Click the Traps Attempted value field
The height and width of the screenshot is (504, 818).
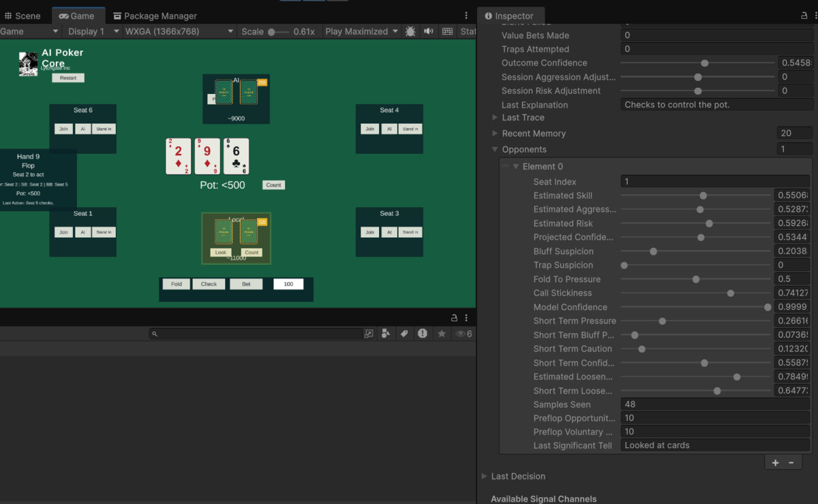pyautogui.click(x=717, y=49)
